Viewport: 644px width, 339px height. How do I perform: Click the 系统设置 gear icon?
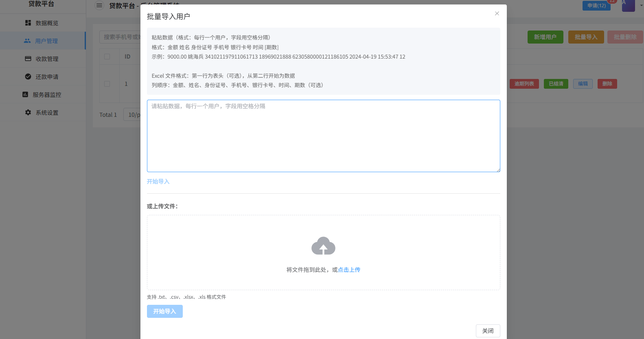point(28,113)
